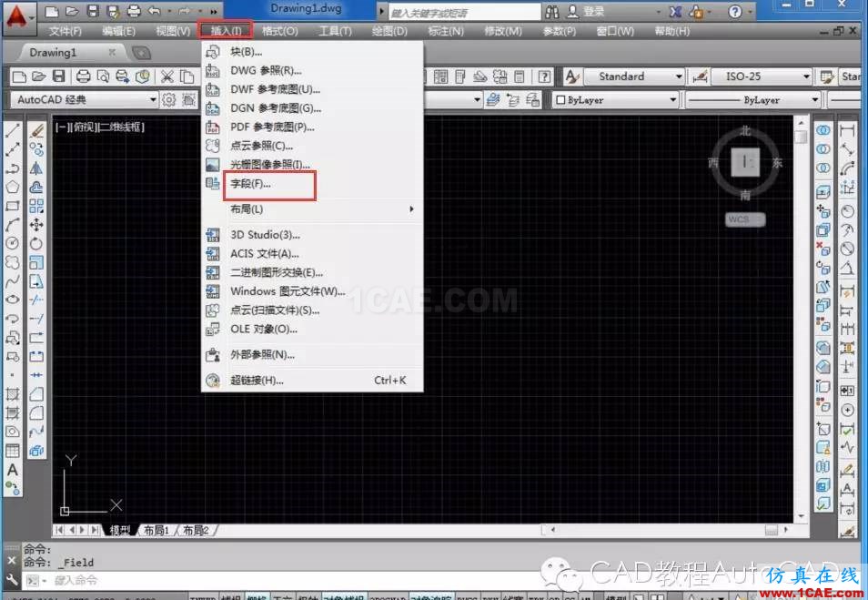
Task: Choose 块(B)... from Insert menu
Action: 313,52
